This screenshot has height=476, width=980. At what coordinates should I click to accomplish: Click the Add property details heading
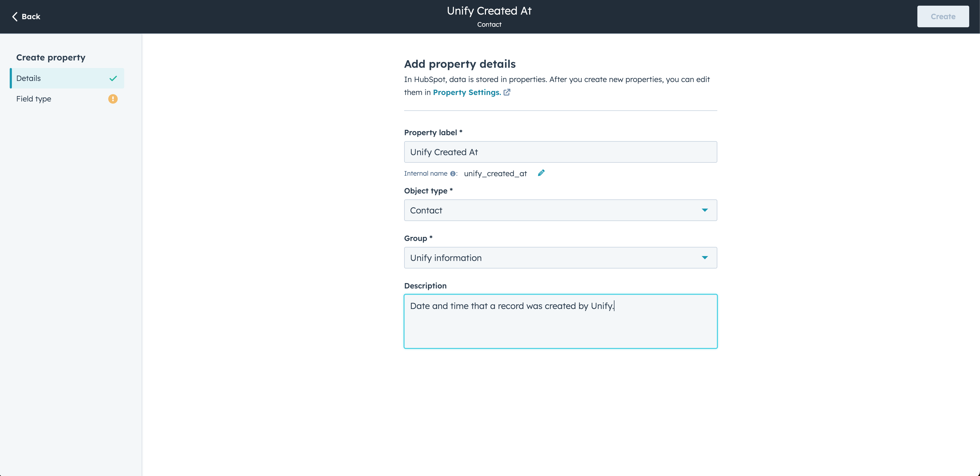click(x=459, y=64)
